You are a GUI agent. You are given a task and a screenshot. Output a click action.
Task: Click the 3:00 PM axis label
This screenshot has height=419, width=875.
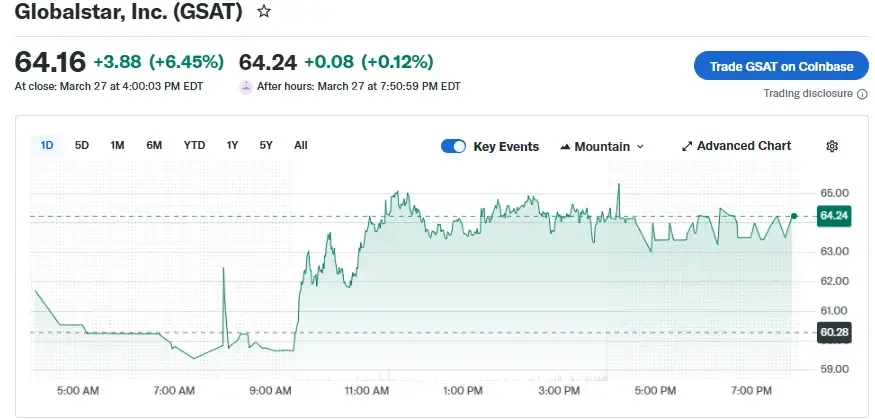click(560, 391)
